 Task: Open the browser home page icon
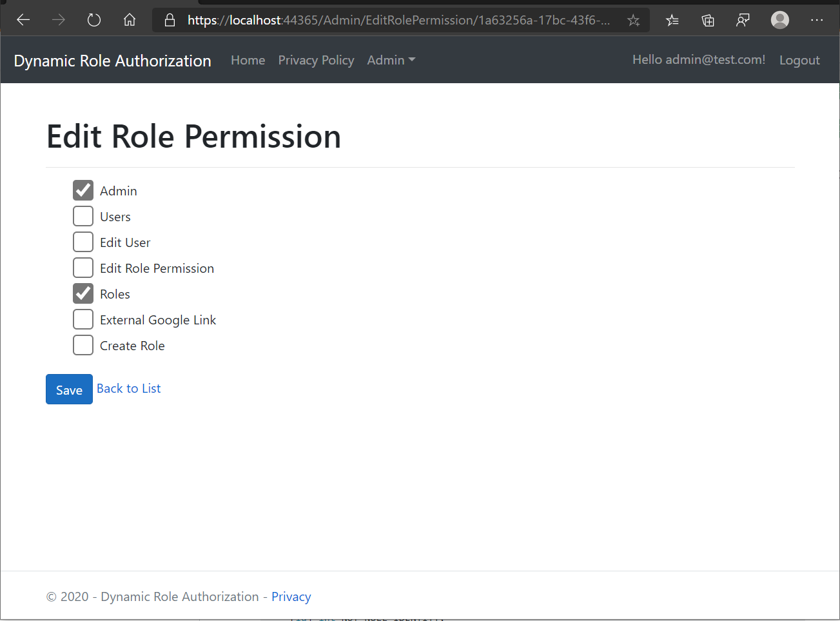(x=130, y=20)
